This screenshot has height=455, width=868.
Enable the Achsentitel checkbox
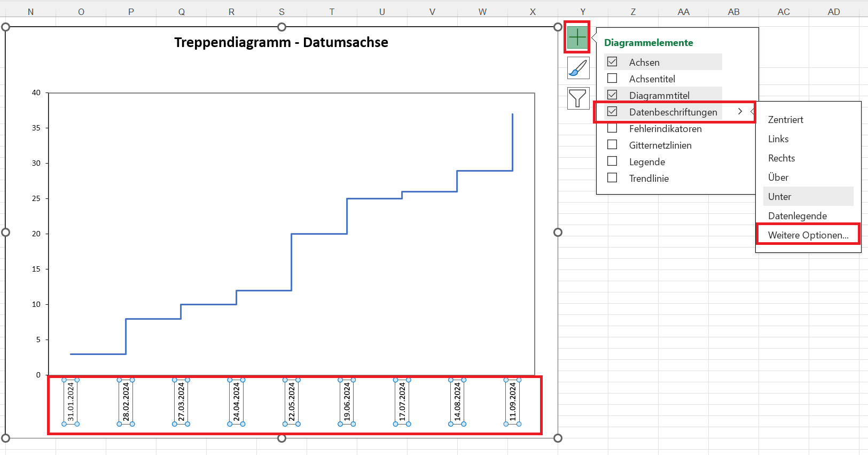(x=612, y=79)
